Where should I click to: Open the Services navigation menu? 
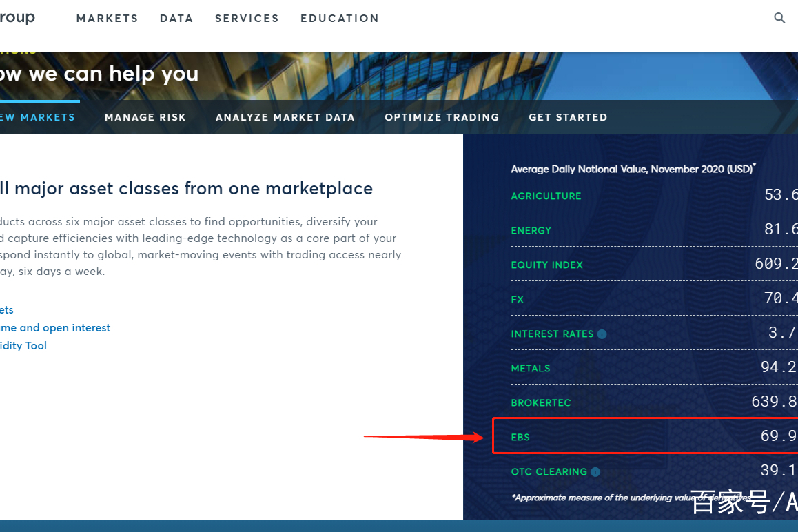[247, 19]
